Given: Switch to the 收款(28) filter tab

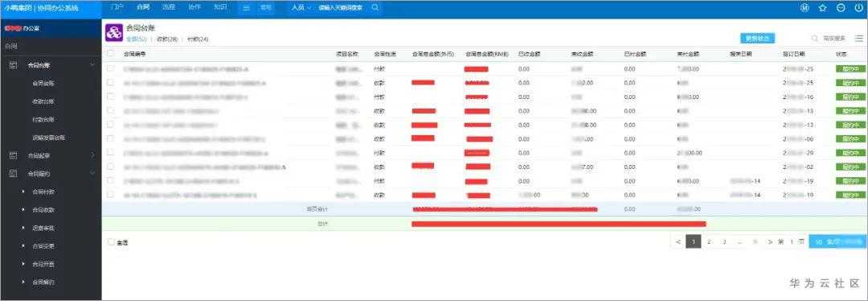Looking at the screenshot, I should [167, 39].
